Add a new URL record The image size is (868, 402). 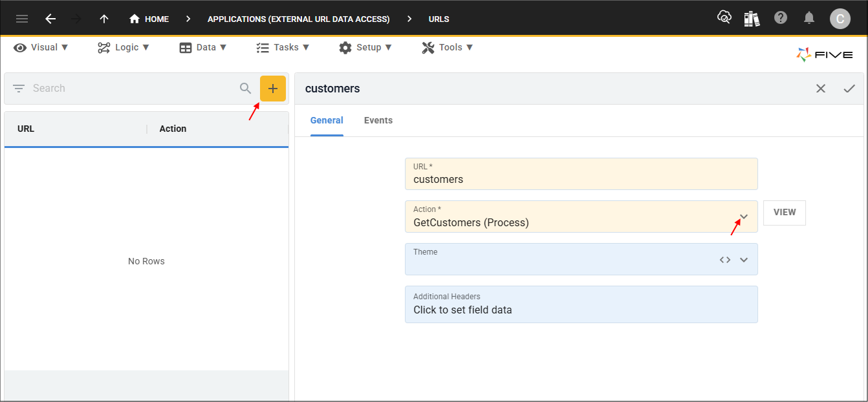tap(273, 89)
